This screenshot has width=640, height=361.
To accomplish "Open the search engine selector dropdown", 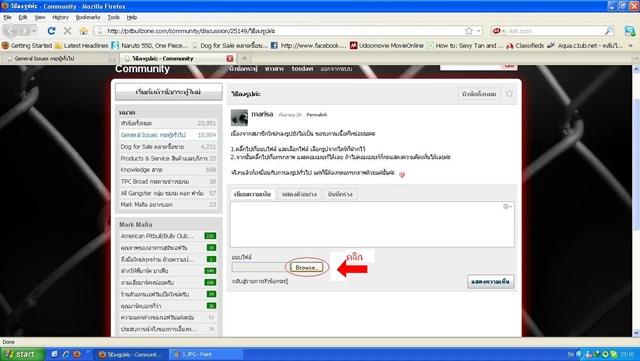I will point(498,31).
